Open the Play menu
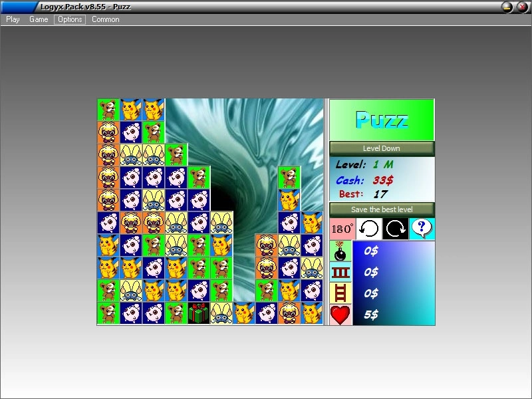The width and height of the screenshot is (532, 399). [13, 19]
